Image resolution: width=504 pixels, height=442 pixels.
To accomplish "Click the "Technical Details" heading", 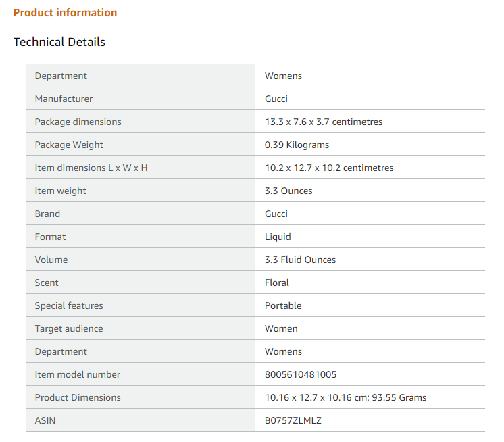I will coord(59,42).
